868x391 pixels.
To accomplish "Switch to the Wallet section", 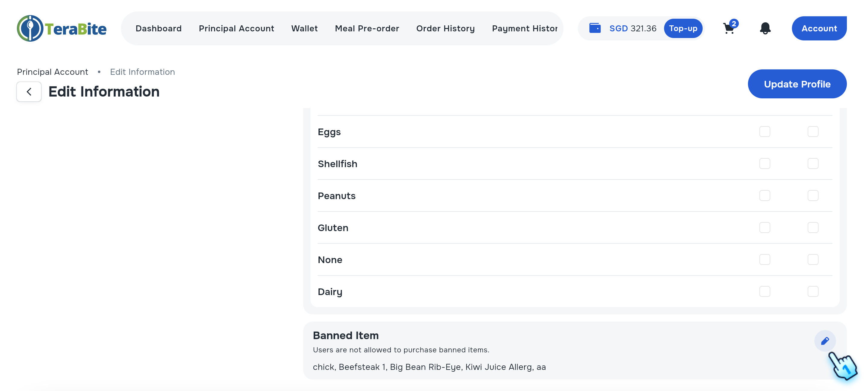I will (304, 28).
